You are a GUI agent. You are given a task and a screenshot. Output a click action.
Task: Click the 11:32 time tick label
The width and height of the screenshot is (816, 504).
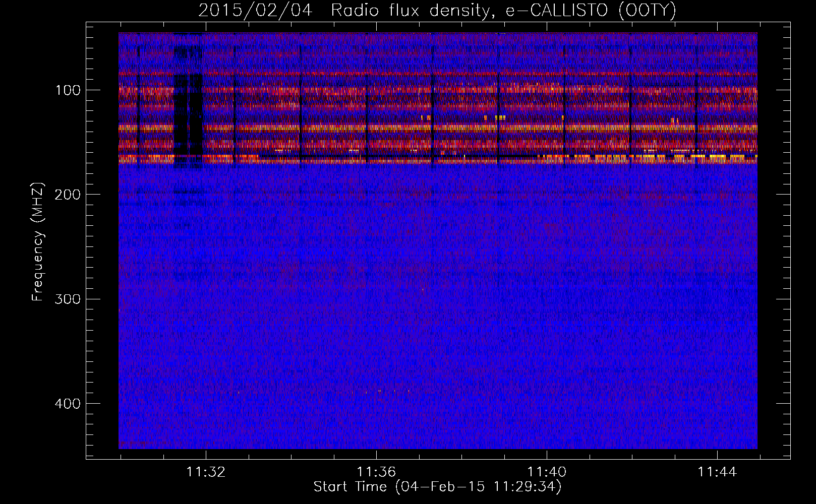pos(206,472)
